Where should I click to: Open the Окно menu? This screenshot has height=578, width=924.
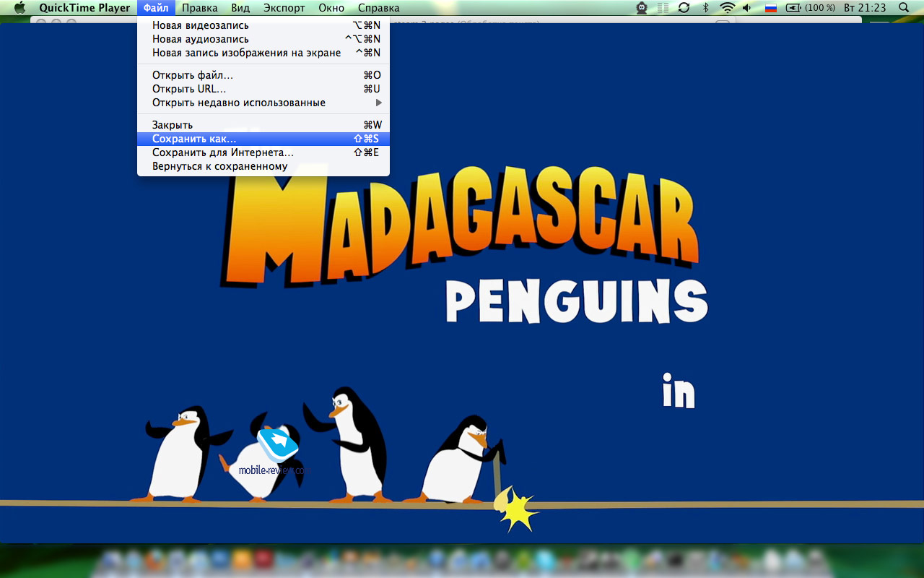(331, 8)
